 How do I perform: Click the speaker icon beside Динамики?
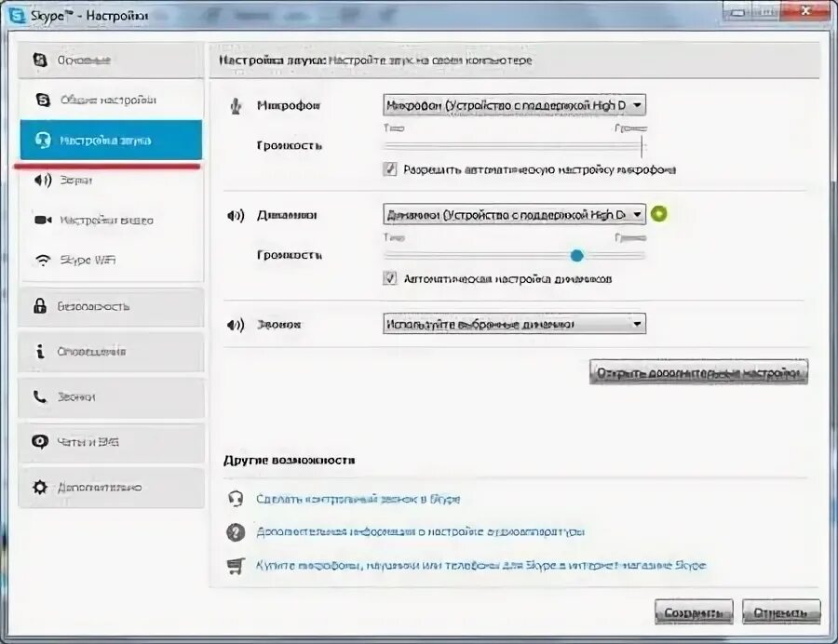coord(236,215)
